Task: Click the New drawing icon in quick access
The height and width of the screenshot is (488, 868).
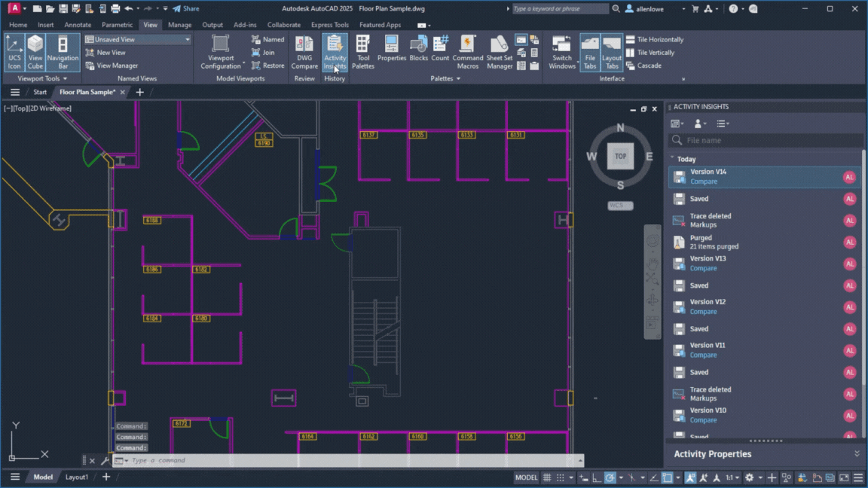Action: coord(37,9)
